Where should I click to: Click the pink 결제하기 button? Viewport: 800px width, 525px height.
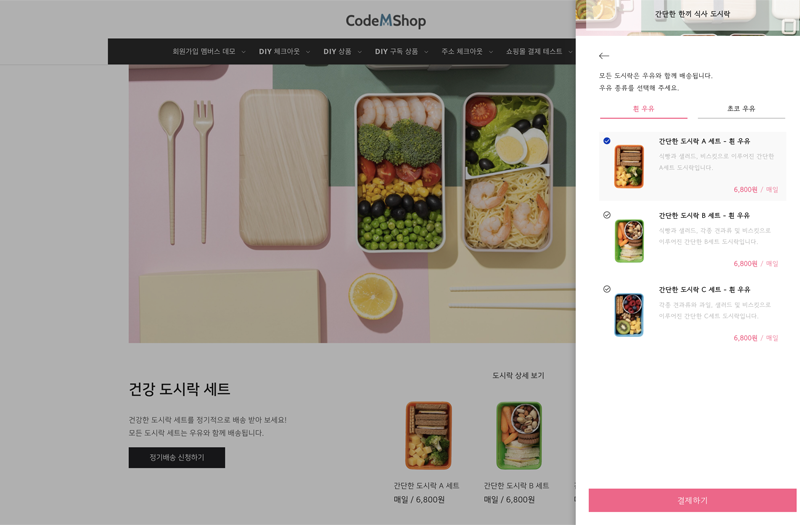pyautogui.click(x=692, y=501)
